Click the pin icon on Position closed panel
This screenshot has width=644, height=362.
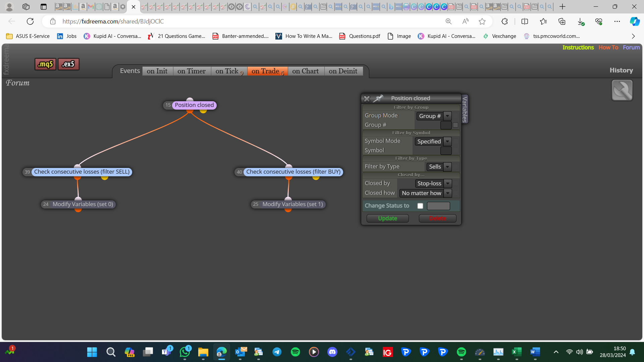(378, 98)
